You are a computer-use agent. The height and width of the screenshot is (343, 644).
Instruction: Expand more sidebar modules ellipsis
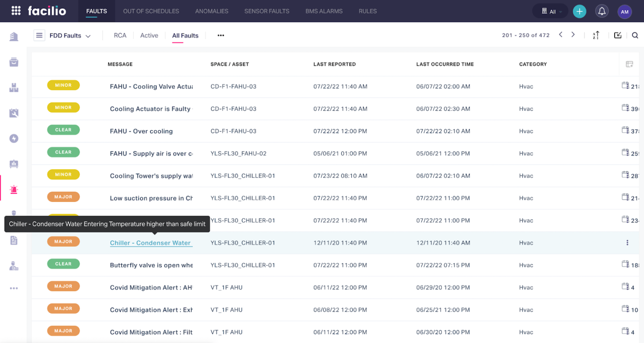[14, 288]
